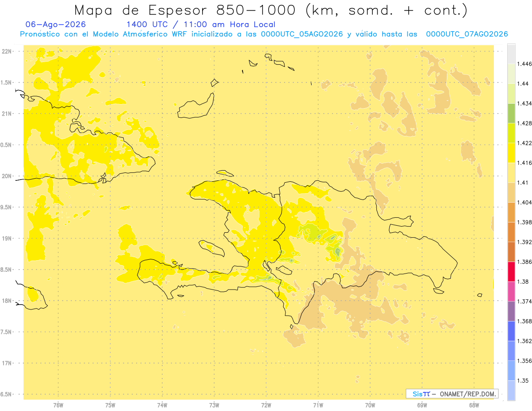
Task: Click the "SisTT - ONAMET/REP.DOM." credit label
Action: pyautogui.click(x=452, y=394)
